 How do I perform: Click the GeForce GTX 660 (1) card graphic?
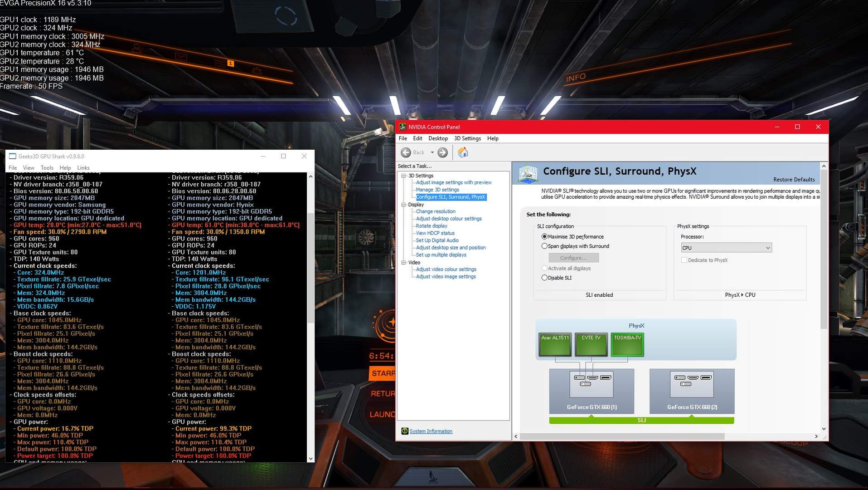tap(592, 391)
